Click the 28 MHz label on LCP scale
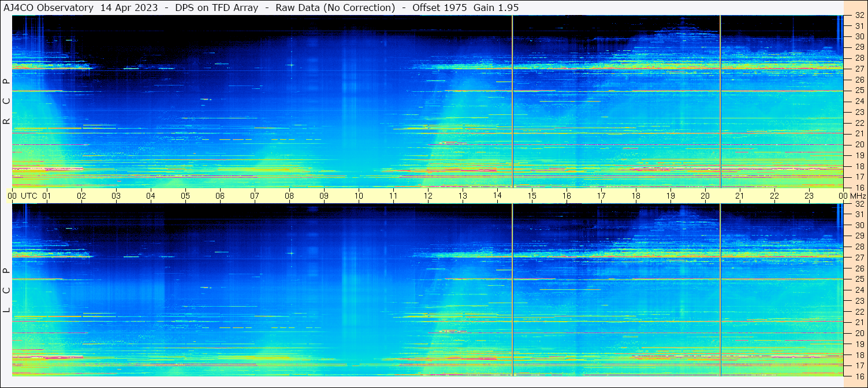This screenshot has height=388, width=868. (859, 247)
